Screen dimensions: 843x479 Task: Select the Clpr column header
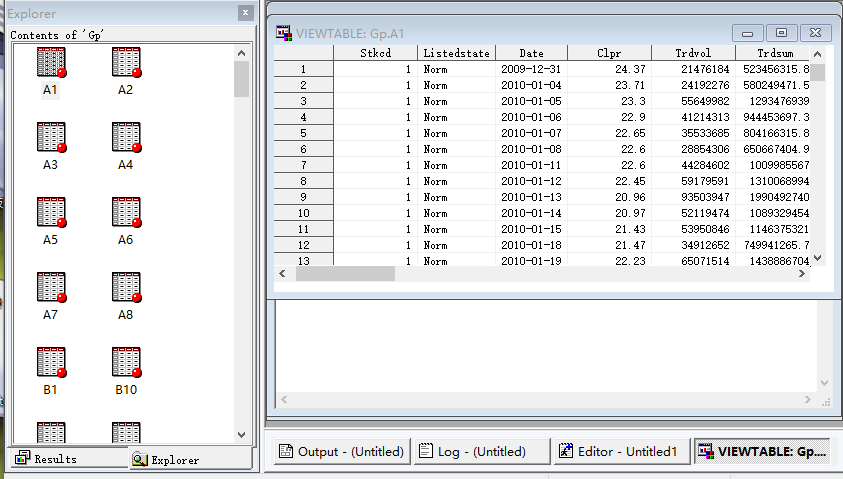[609, 53]
